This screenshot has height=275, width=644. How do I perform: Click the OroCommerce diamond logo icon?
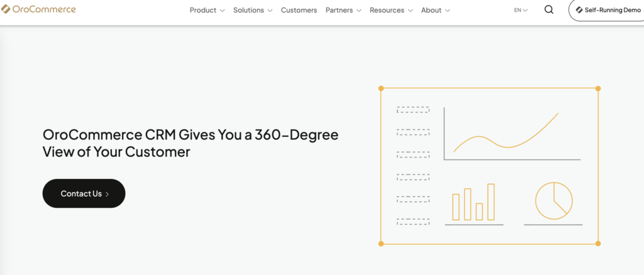6,9
